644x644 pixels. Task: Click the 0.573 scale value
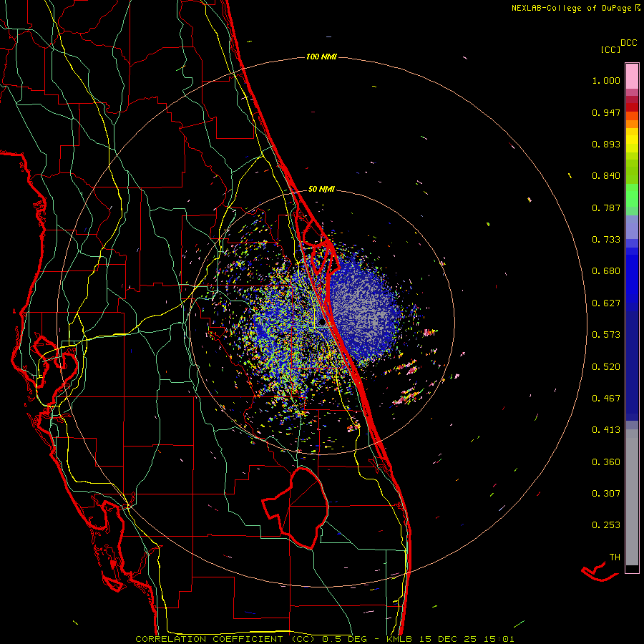606,335
